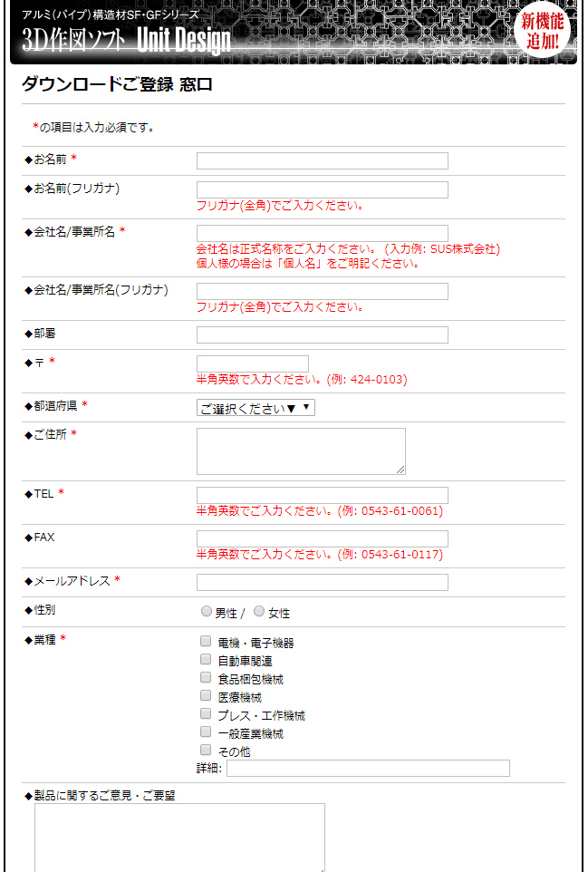Check the 自動車関連 checkbox
This screenshot has height=872, width=588.
[206, 660]
